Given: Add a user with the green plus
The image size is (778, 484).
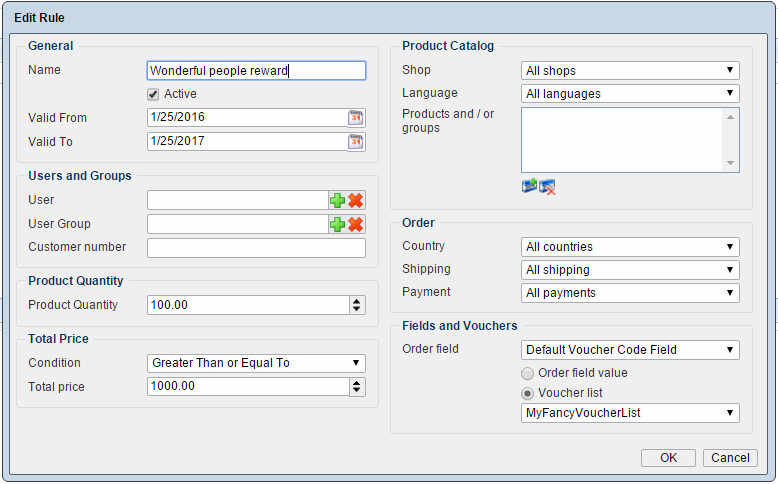Looking at the screenshot, I should [x=337, y=200].
